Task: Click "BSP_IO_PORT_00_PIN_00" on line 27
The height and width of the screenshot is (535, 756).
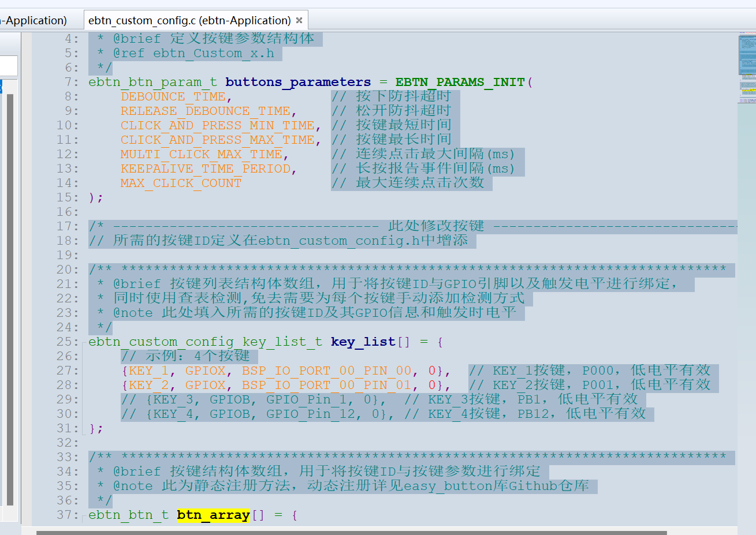Action: (327, 371)
